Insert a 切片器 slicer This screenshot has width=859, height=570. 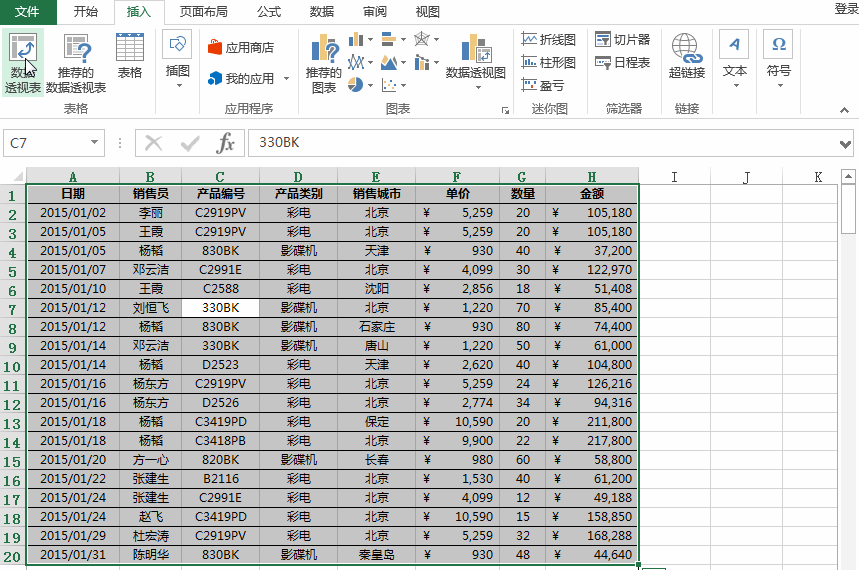pyautogui.click(x=622, y=39)
